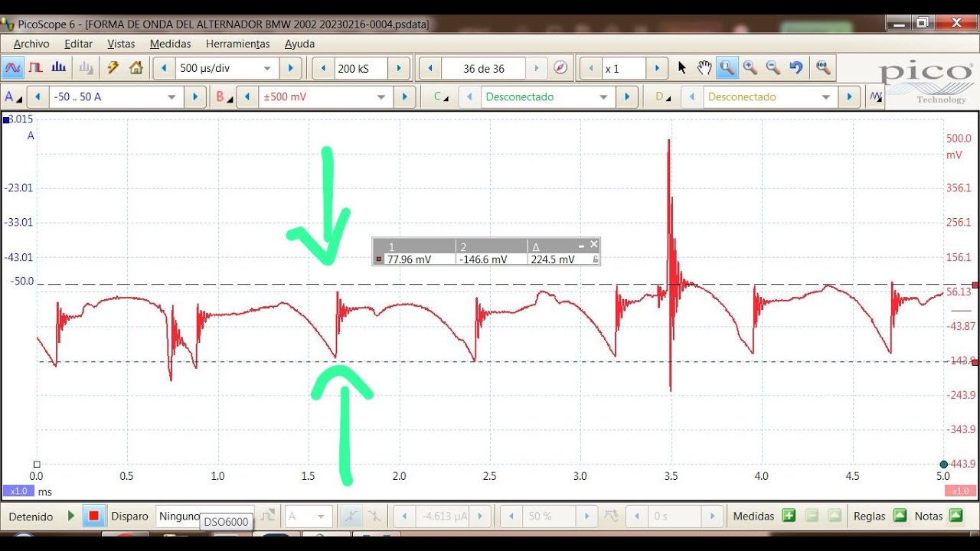The height and width of the screenshot is (551, 980).
Task: Open the Medidas menu
Action: point(171,44)
